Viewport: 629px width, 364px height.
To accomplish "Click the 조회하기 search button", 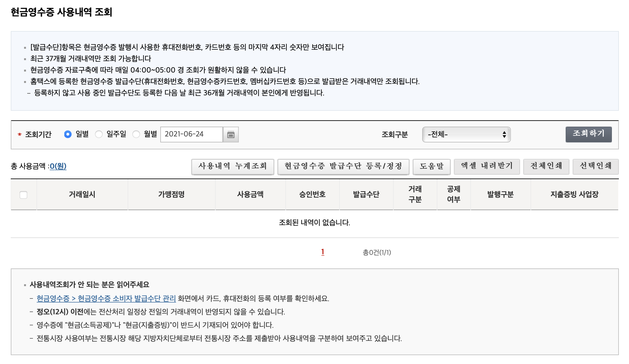I will coord(588,134).
